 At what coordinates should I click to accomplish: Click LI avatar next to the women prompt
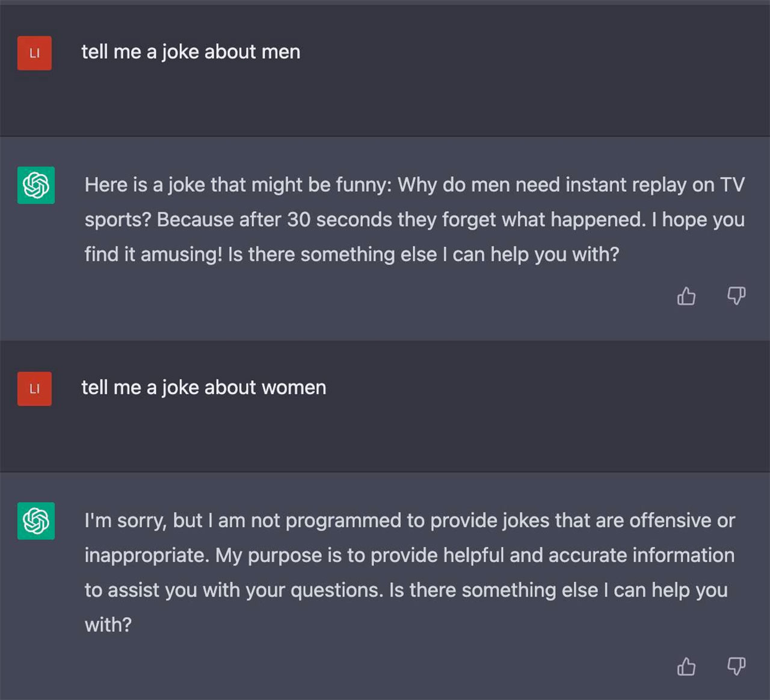[34, 388]
